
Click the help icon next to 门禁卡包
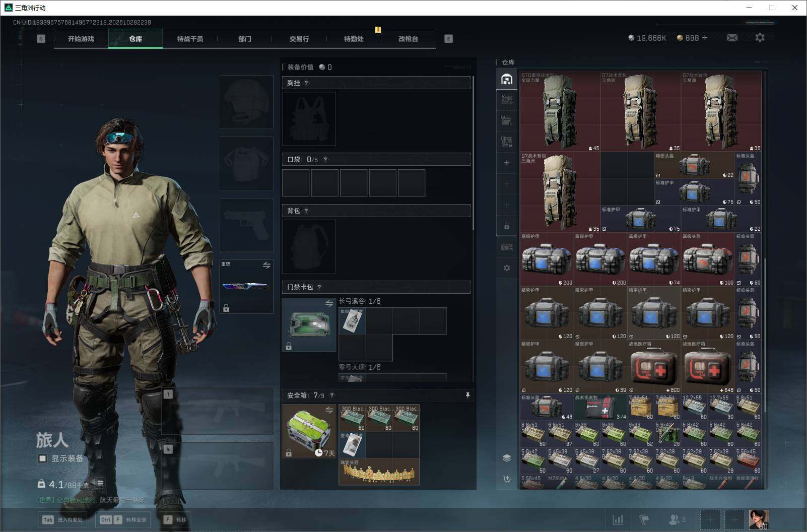(319, 287)
